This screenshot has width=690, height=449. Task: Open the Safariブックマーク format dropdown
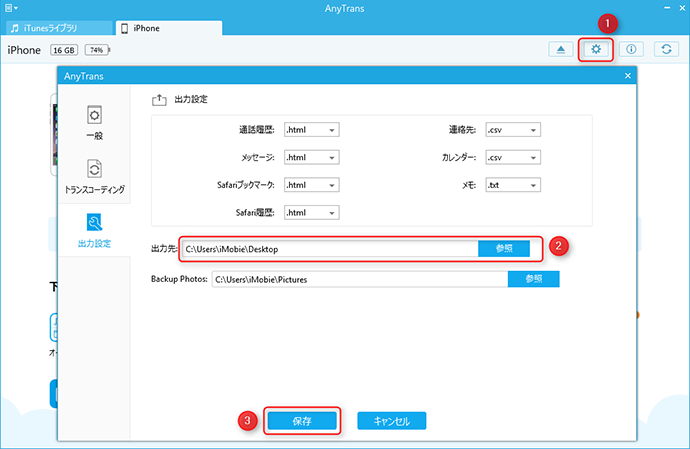click(x=312, y=185)
